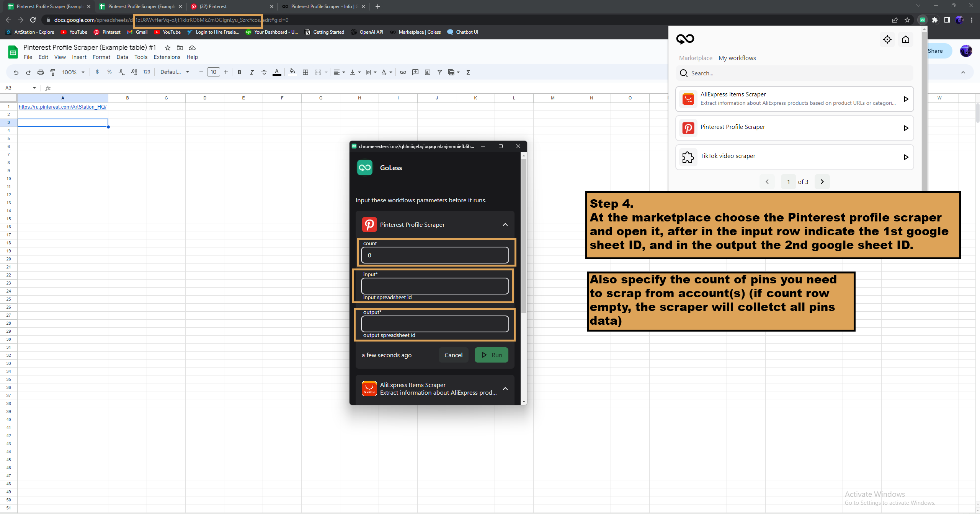
Task: Click the input spreadsheet id field
Action: click(435, 286)
